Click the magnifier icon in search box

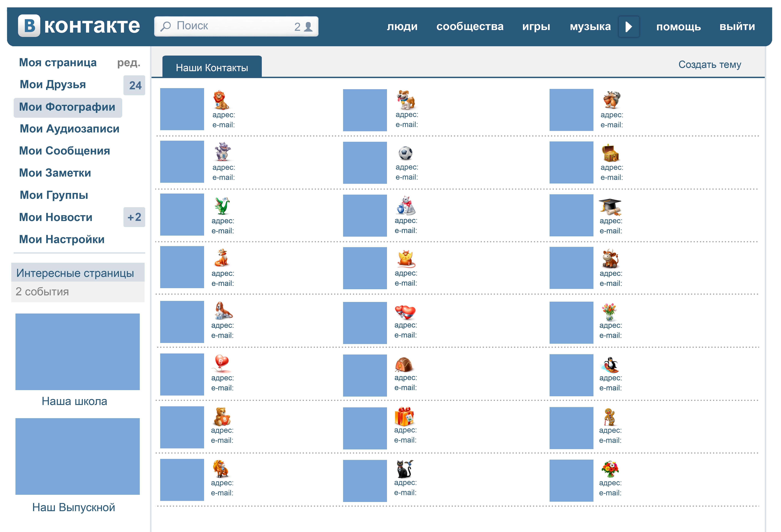[x=165, y=26]
